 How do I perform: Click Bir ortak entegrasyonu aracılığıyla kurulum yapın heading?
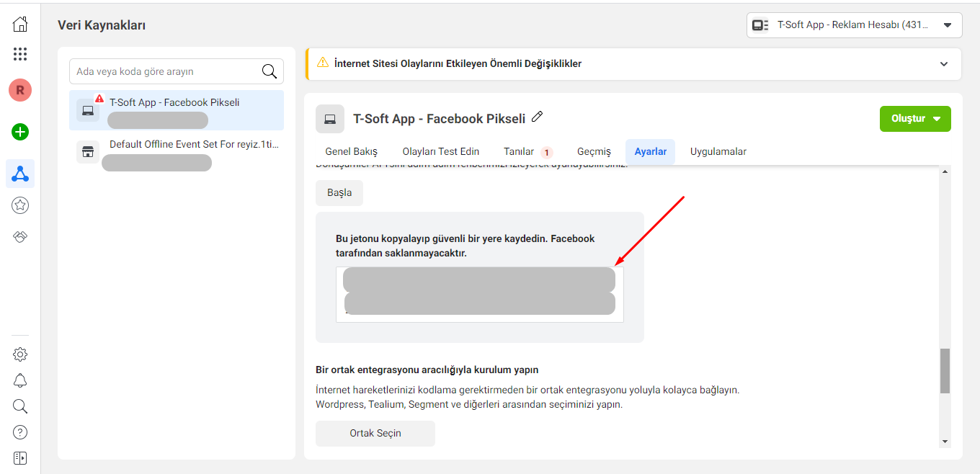click(x=427, y=370)
